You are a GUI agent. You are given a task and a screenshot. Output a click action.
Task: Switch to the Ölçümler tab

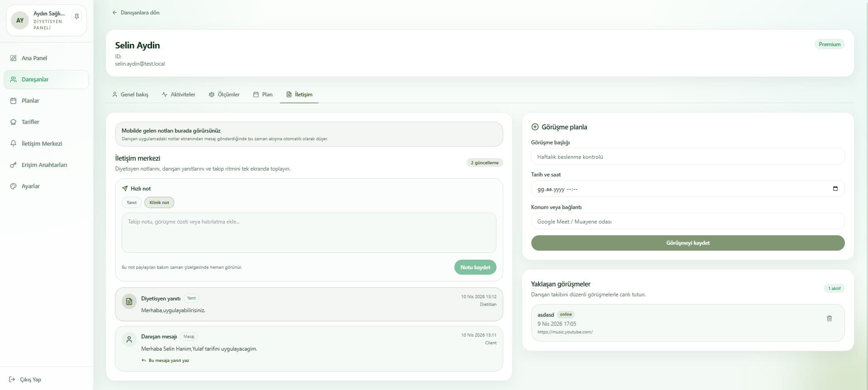pos(224,95)
